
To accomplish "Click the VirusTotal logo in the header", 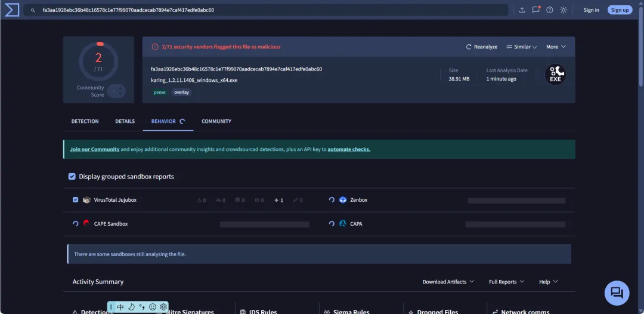I will pyautogui.click(x=12, y=10).
